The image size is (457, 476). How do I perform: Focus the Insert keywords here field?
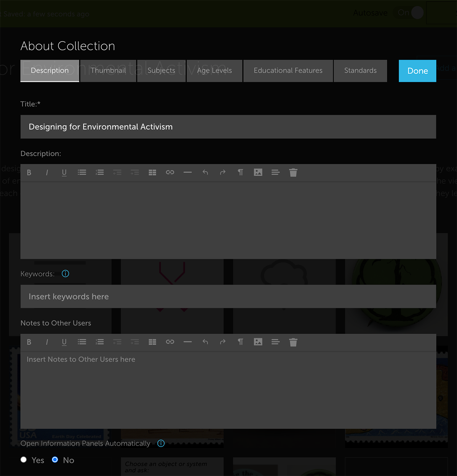228,297
